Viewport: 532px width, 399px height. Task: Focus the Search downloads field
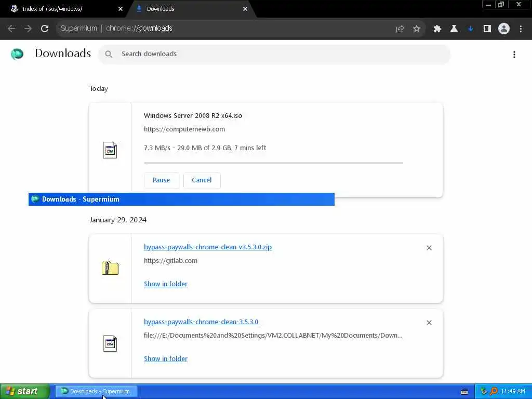274,54
